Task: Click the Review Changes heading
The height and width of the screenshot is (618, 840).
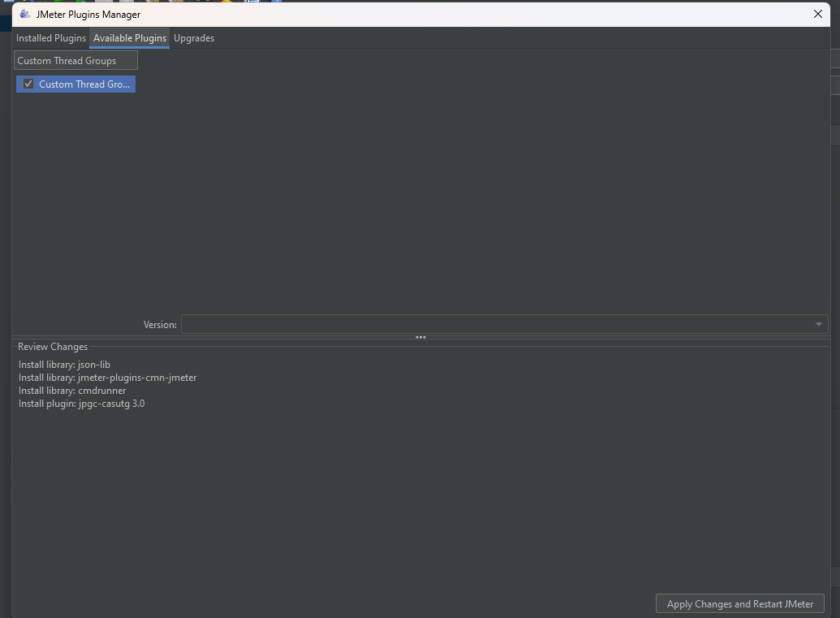Action: point(53,347)
